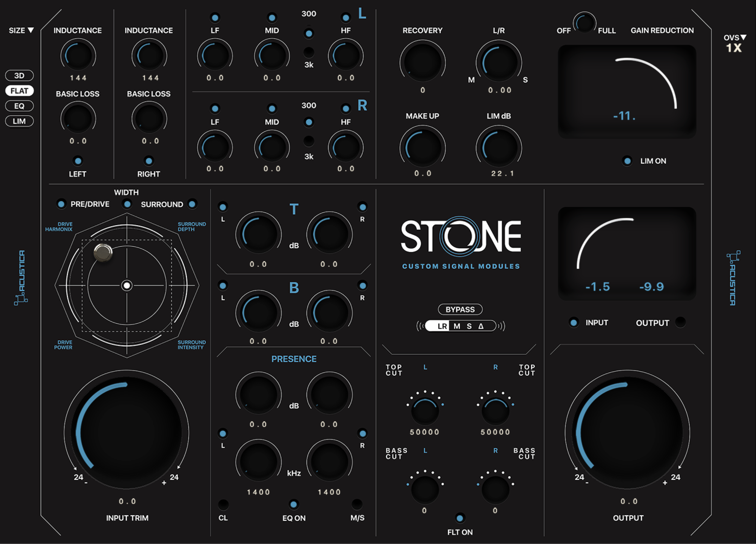The height and width of the screenshot is (544, 756).
Task: Toggle the EQ ON switch
Action: click(294, 504)
